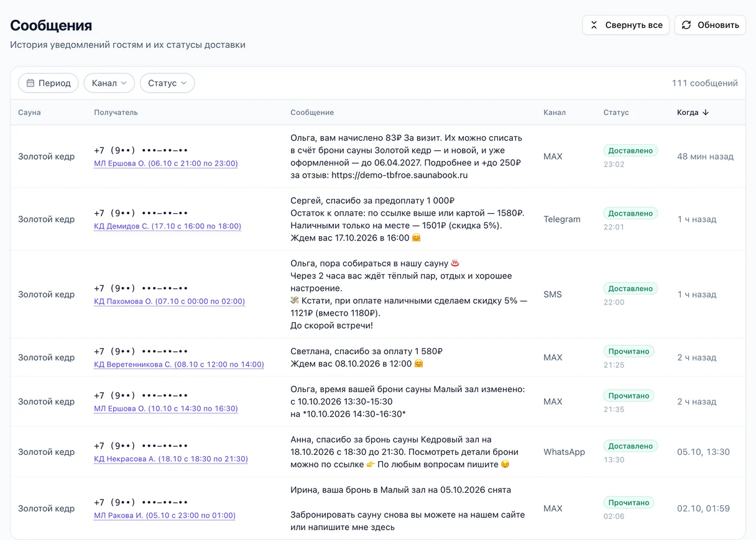Click the Доставлено badge at 22:01
The height and width of the screenshot is (540, 756).
[630, 213]
